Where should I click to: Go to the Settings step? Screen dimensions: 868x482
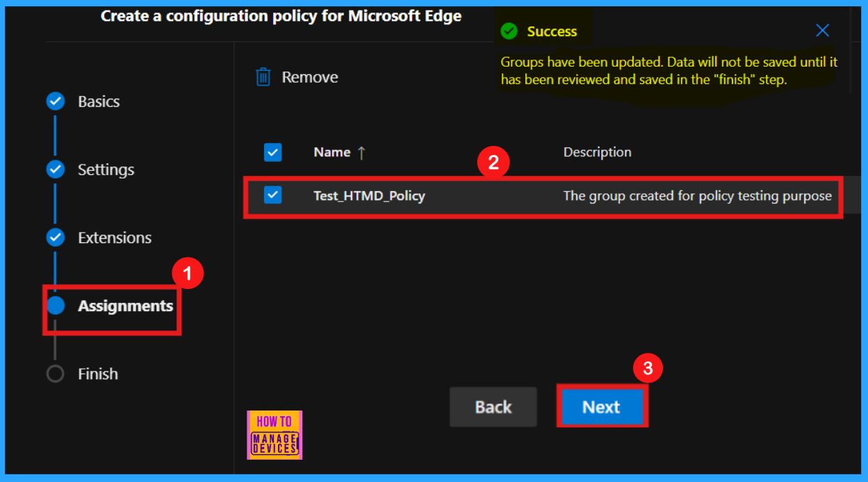click(x=106, y=169)
